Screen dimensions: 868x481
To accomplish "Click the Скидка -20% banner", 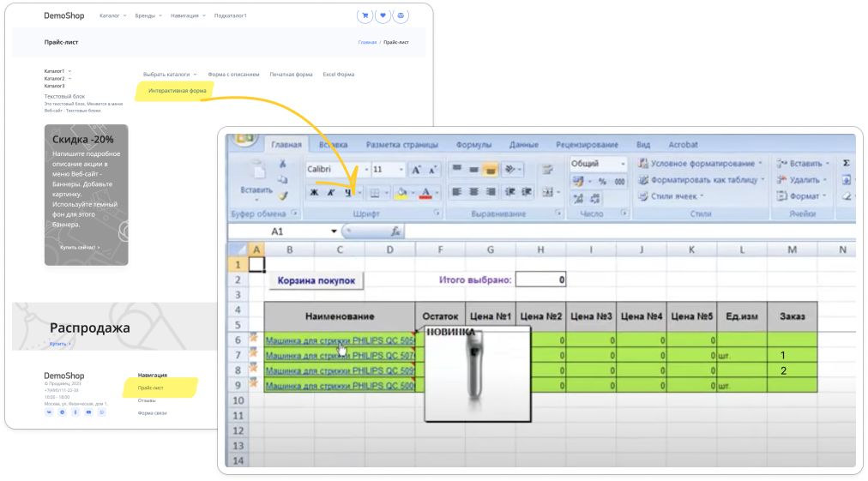I will pyautogui.click(x=87, y=195).
